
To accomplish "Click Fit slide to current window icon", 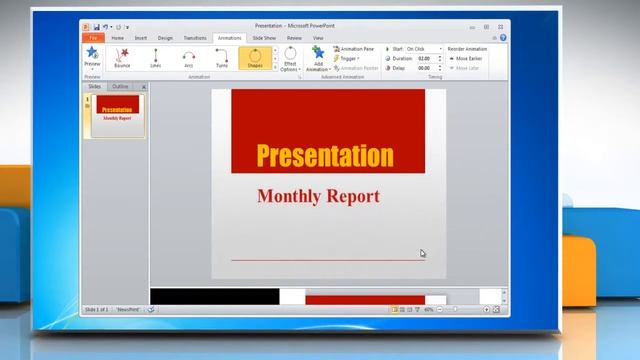I will pyautogui.click(x=496, y=310).
